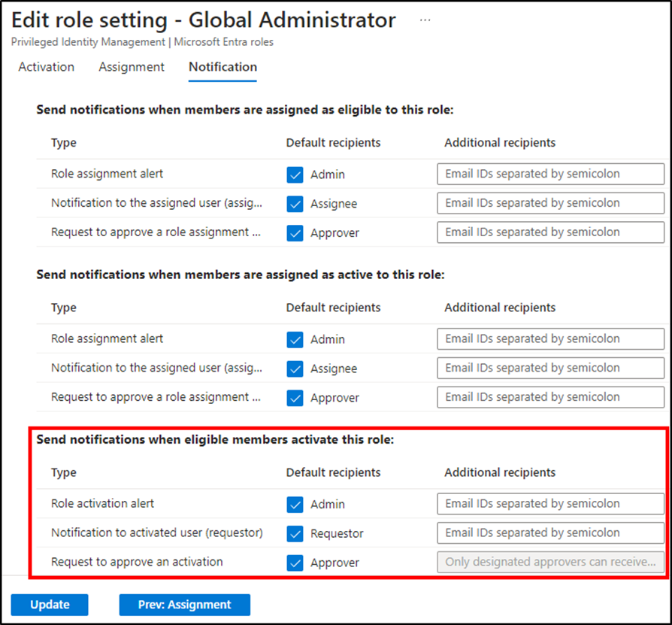
Task: Uncheck Assignee under eligible assignment notifications
Action: click(295, 204)
